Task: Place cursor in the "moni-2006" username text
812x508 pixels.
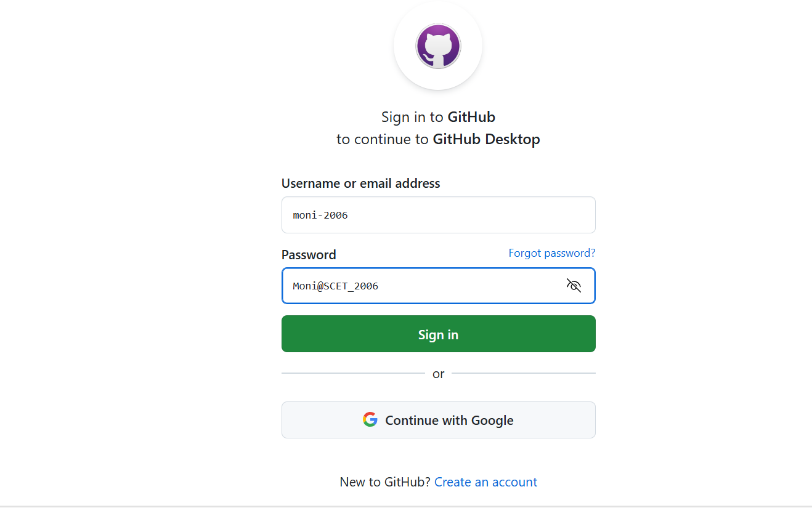Action: 320,215
